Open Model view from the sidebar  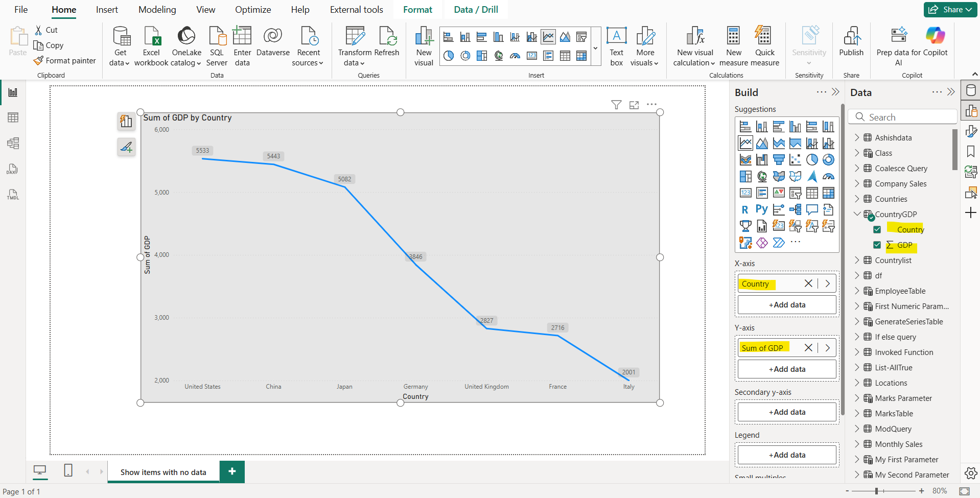coord(12,144)
